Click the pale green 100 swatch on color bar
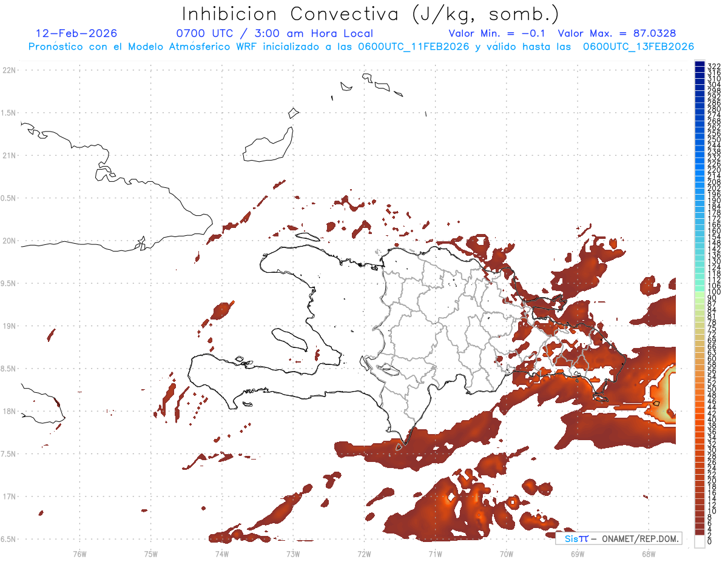 coord(699,293)
